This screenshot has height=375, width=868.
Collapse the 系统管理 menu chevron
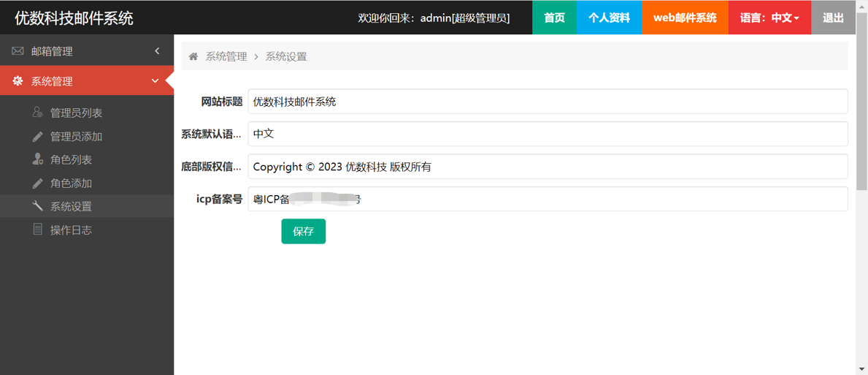point(155,81)
